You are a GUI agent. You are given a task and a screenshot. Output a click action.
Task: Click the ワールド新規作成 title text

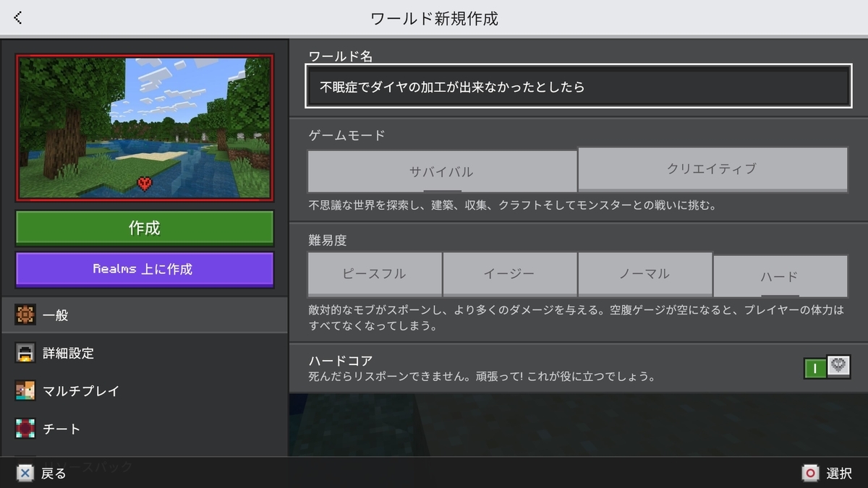click(434, 18)
